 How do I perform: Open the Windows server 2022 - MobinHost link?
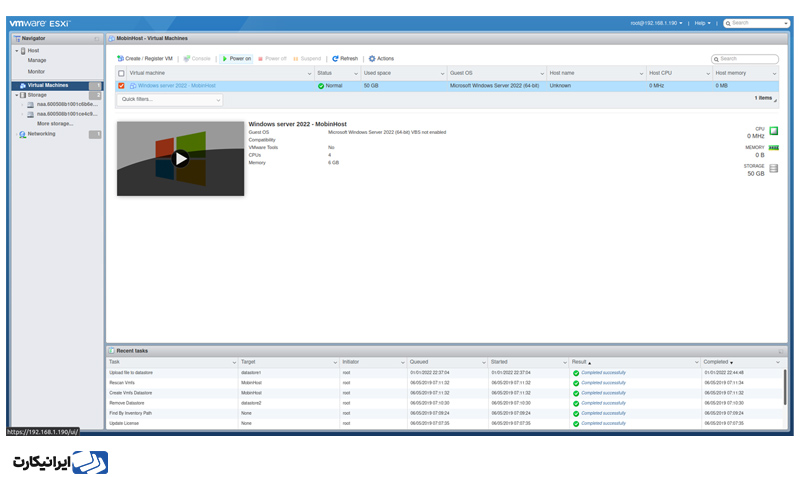[177, 86]
